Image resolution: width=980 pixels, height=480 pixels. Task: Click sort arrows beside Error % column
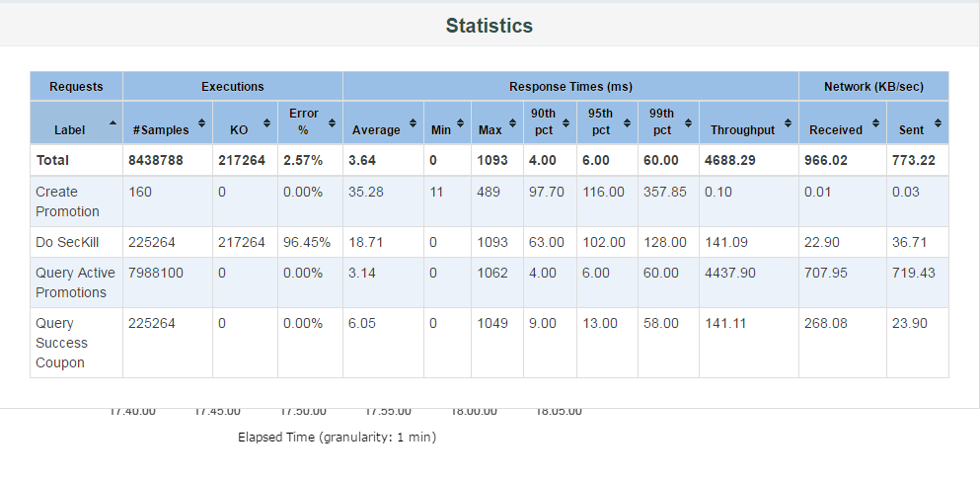click(331, 122)
